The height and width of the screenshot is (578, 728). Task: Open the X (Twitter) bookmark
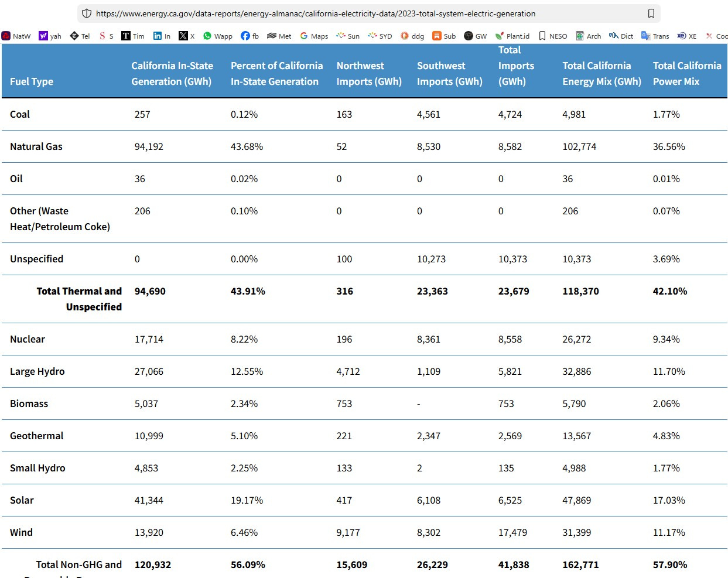click(x=187, y=36)
